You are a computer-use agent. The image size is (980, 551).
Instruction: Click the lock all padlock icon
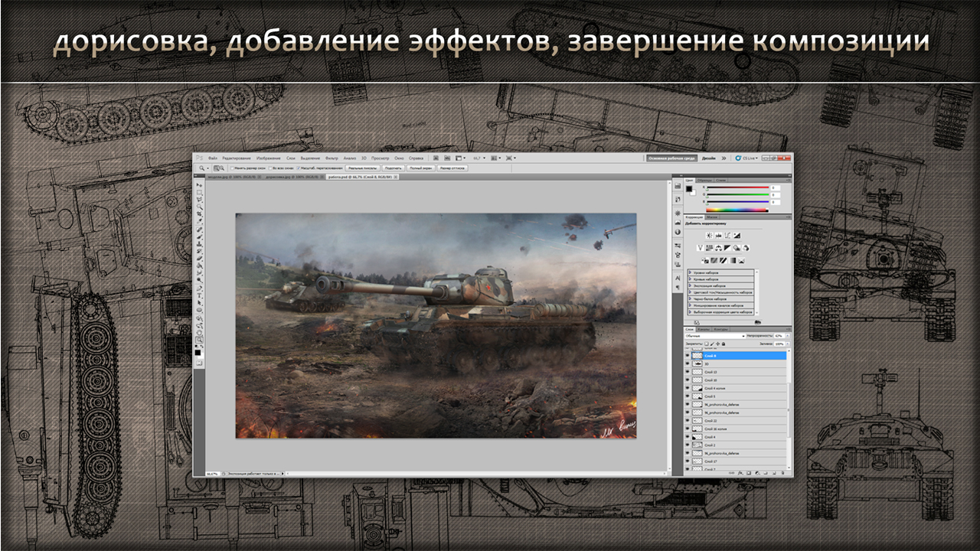[x=724, y=344]
